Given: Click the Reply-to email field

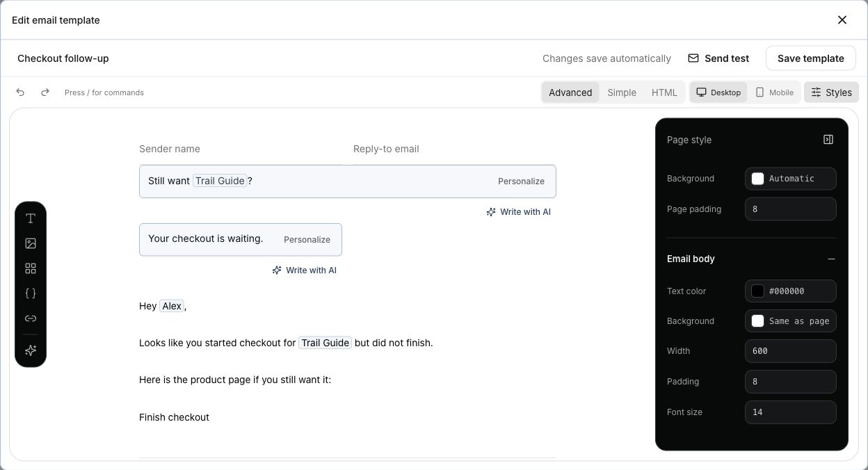Looking at the screenshot, I should coord(455,149).
